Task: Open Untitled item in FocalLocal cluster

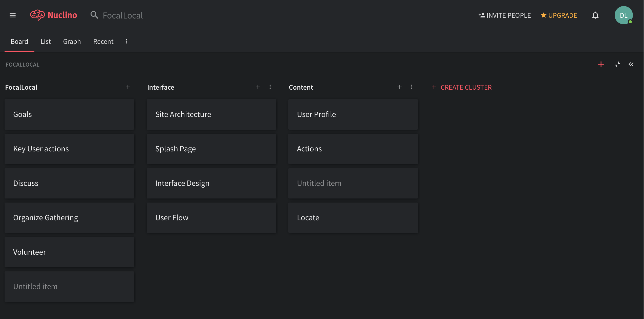Action: coord(69,287)
